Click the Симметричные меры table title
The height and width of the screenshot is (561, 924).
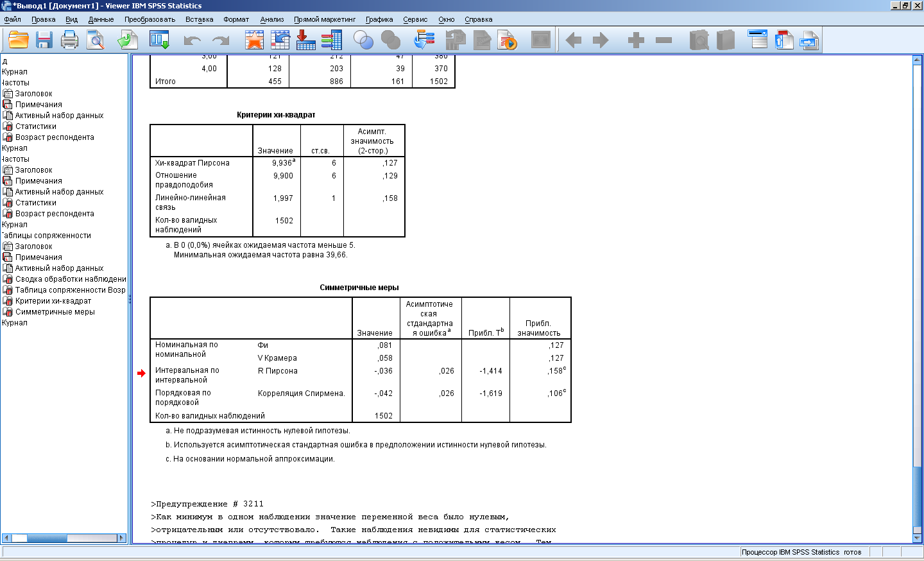pyautogui.click(x=359, y=288)
